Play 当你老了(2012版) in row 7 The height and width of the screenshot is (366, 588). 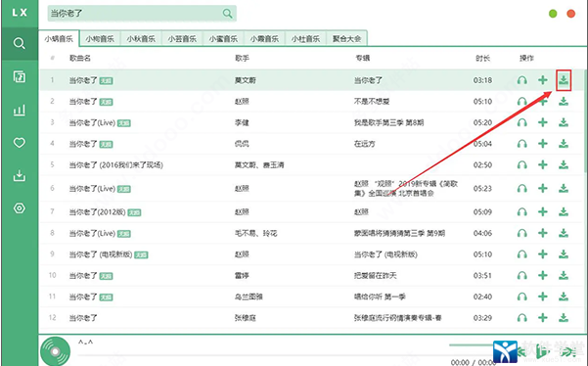pos(521,212)
